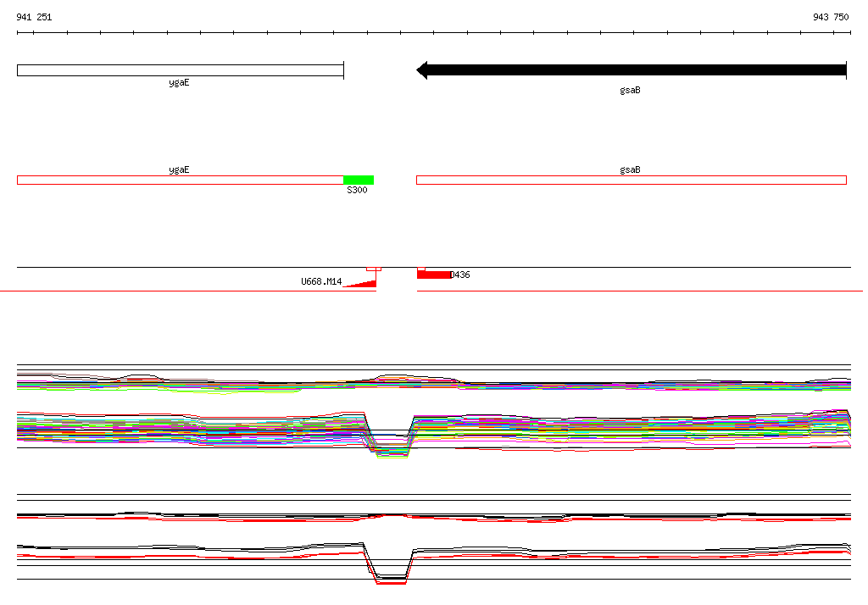The width and height of the screenshot is (868, 605).
Task: Click the gsaB label above the red box
Action: tap(630, 169)
